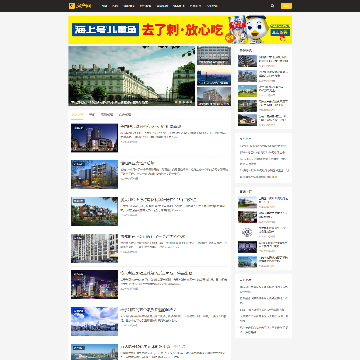Open the yellow banner ad with red slogan
360x360 pixels.
tap(180, 30)
